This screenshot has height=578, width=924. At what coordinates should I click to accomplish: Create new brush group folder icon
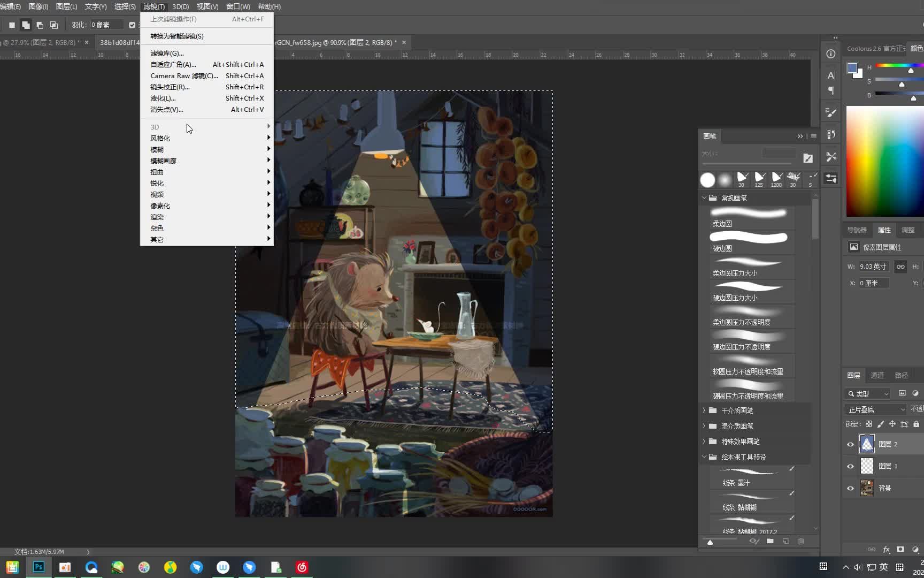[x=770, y=541]
